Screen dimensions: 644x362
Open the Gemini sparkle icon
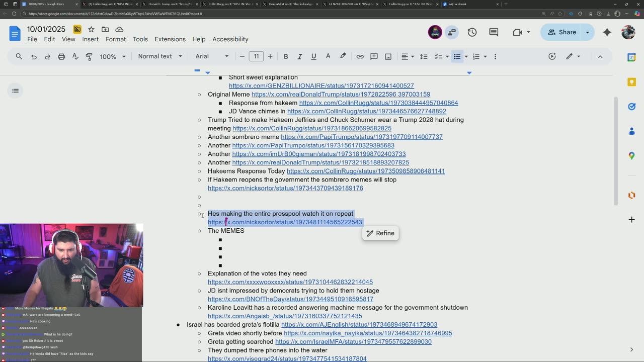pyautogui.click(x=607, y=32)
